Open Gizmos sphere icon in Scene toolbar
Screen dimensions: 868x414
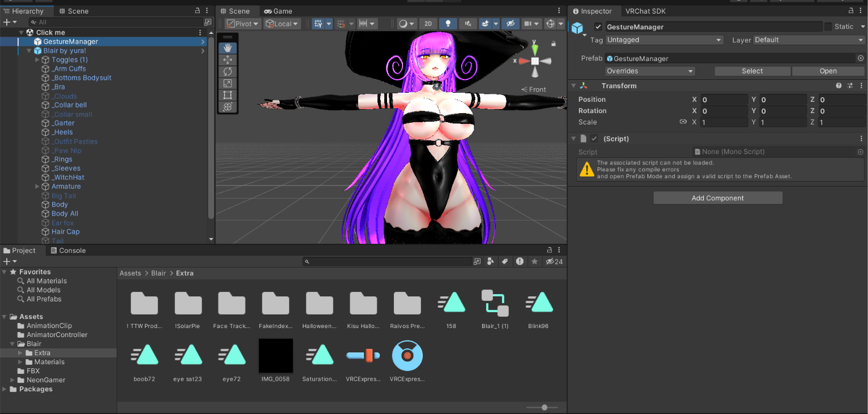pyautogui.click(x=550, y=24)
